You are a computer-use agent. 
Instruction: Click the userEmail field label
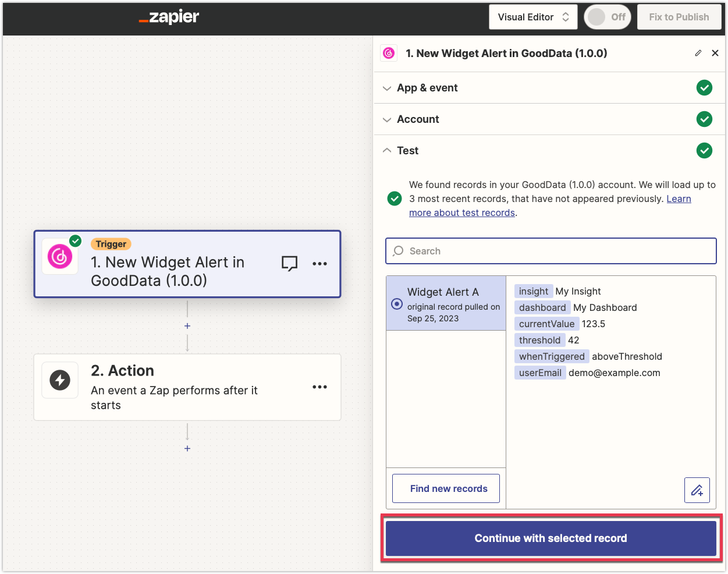[540, 373]
